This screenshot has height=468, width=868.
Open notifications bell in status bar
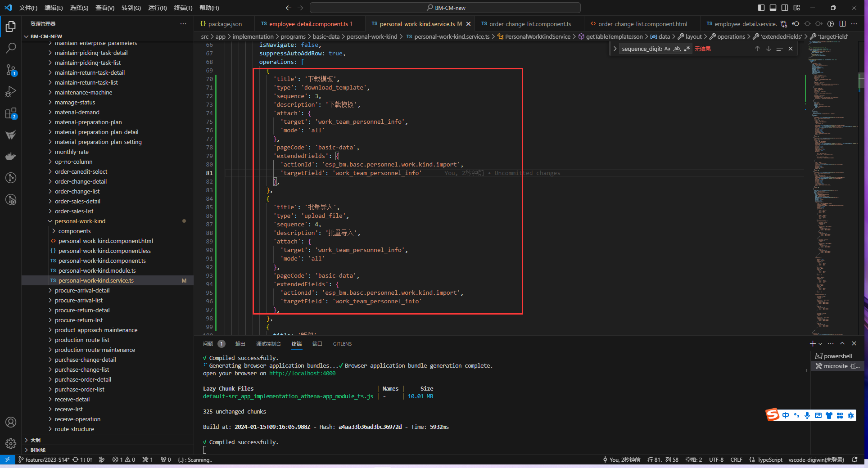pyautogui.click(x=854, y=459)
